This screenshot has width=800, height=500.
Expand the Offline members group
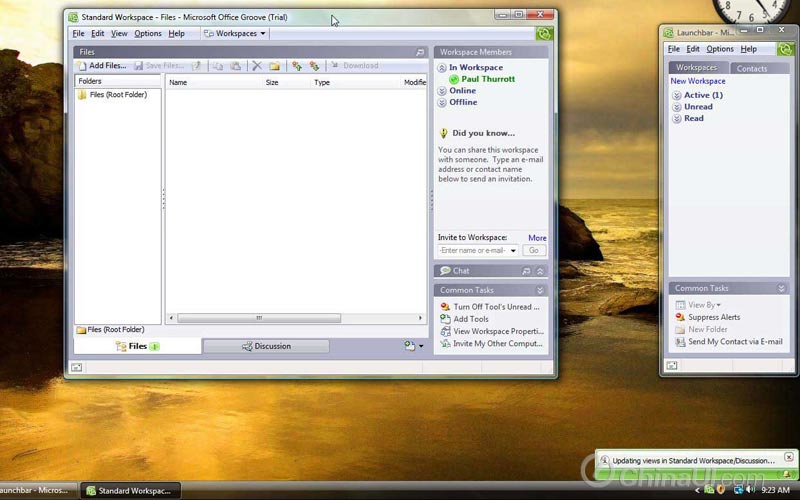click(443, 102)
